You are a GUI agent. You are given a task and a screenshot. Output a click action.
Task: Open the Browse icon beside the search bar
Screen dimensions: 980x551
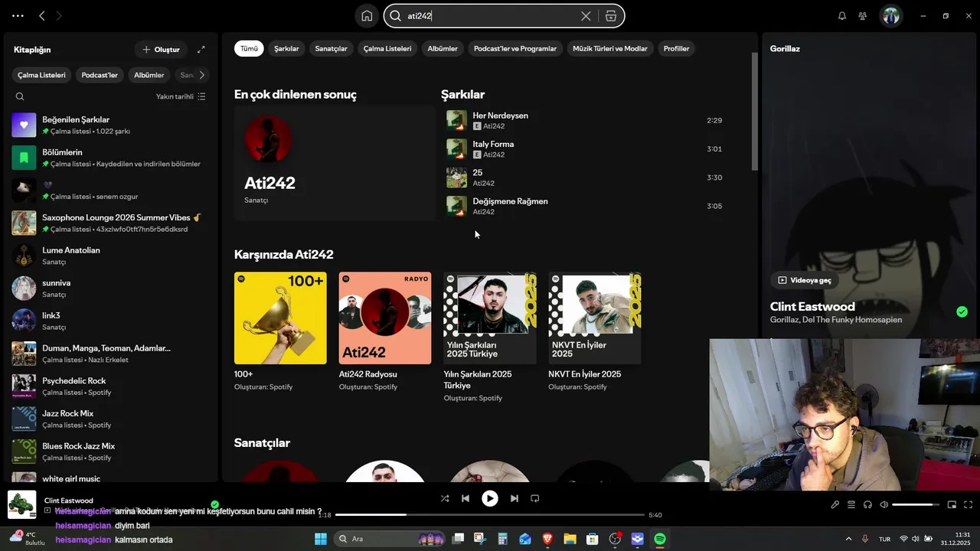[x=611, y=16]
